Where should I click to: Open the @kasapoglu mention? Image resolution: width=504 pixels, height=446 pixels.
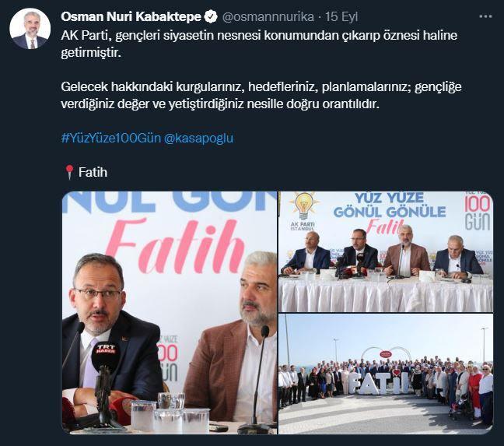(198, 138)
